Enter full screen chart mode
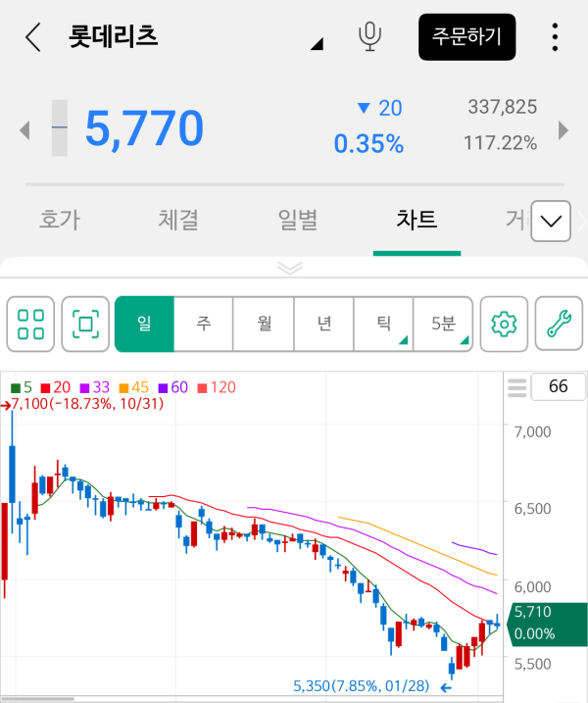 click(85, 324)
